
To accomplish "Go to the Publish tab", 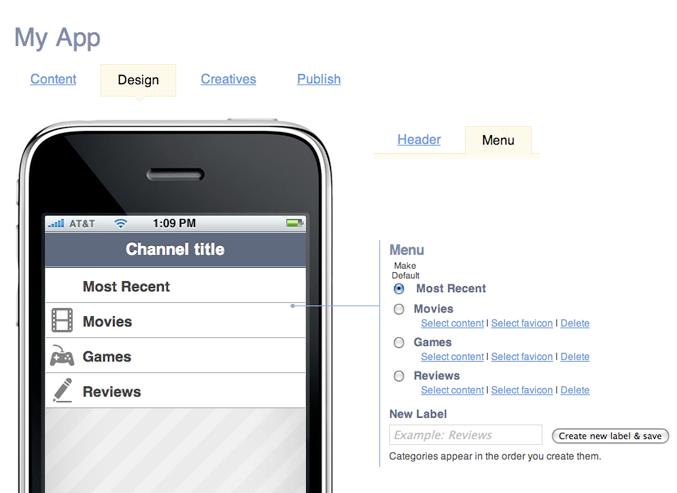I will click(319, 79).
